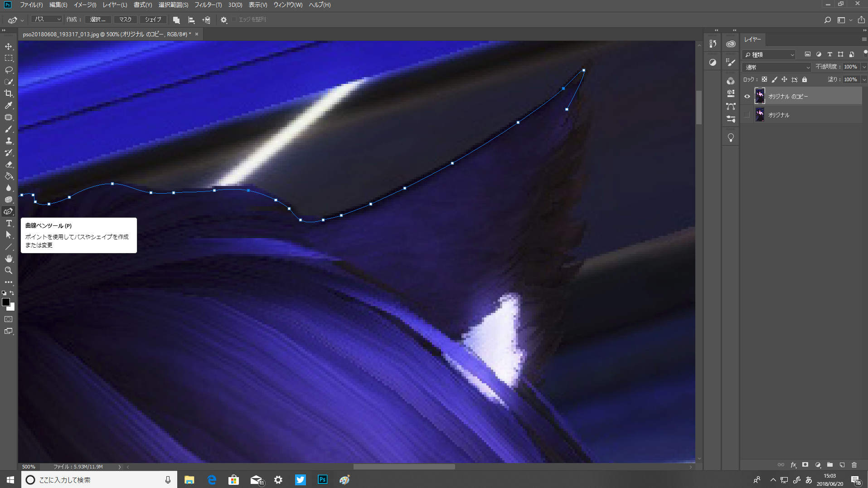This screenshot has width=868, height=488.
Task: Expand status bar info arrow
Action: (120, 467)
